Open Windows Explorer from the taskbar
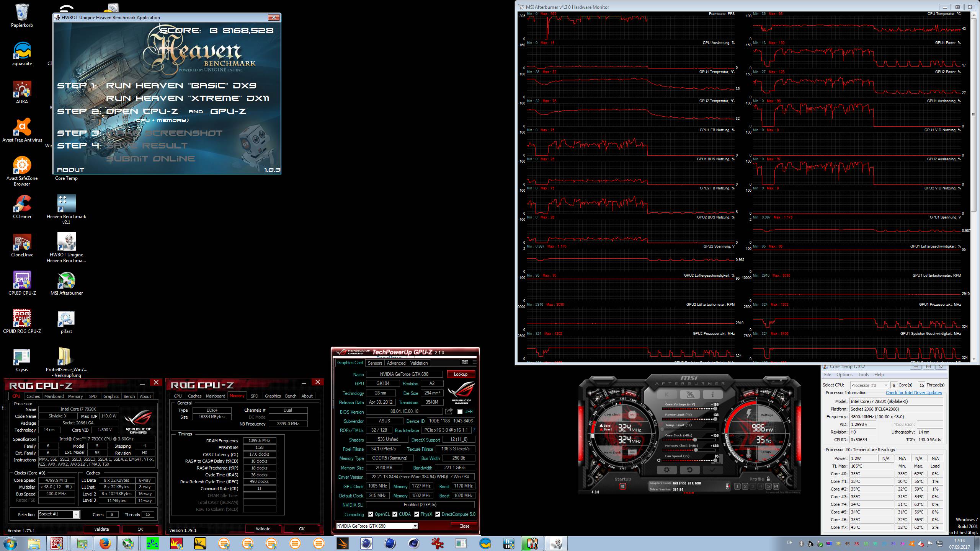980x551 pixels. (34, 543)
